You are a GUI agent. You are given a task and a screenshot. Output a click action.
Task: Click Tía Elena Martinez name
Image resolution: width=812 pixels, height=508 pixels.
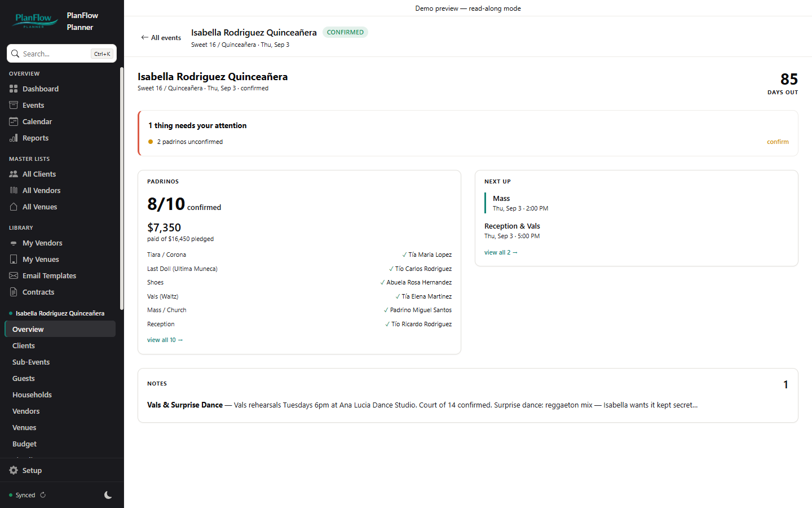coord(426,296)
